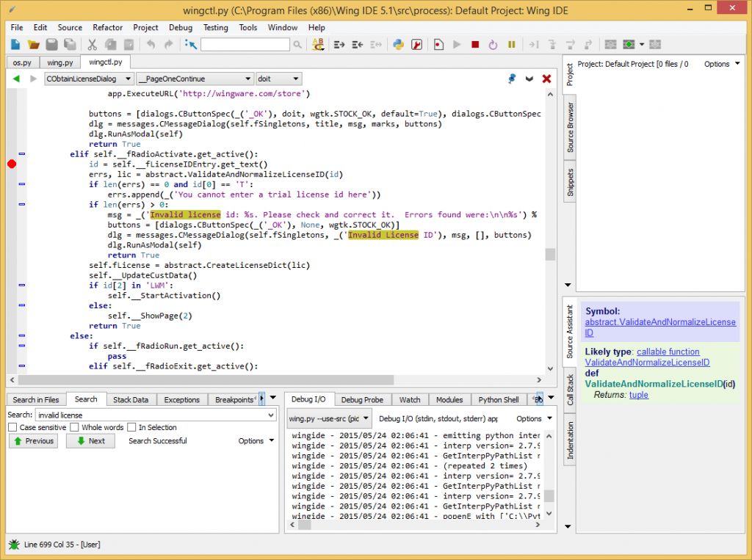Toggle the Whole words checkbox

pos(75,427)
